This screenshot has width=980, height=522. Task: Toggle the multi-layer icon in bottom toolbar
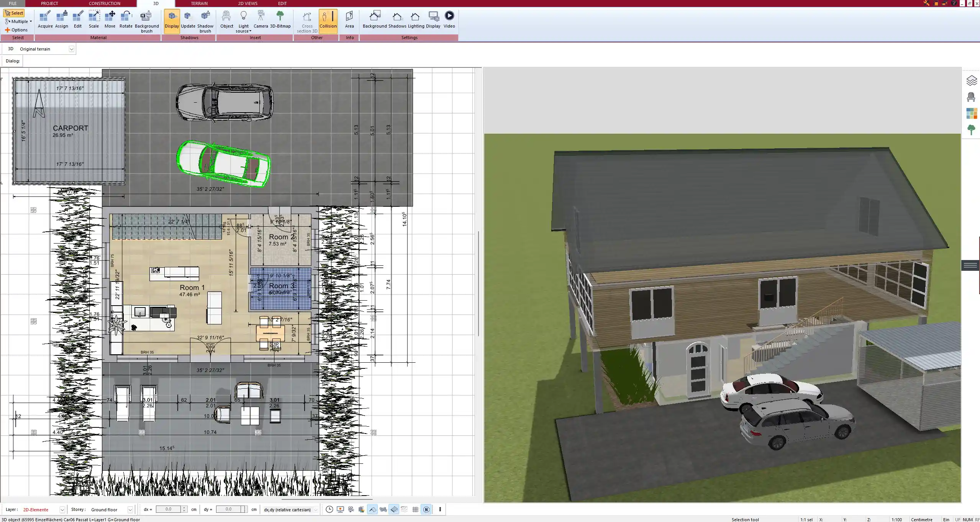point(383,509)
